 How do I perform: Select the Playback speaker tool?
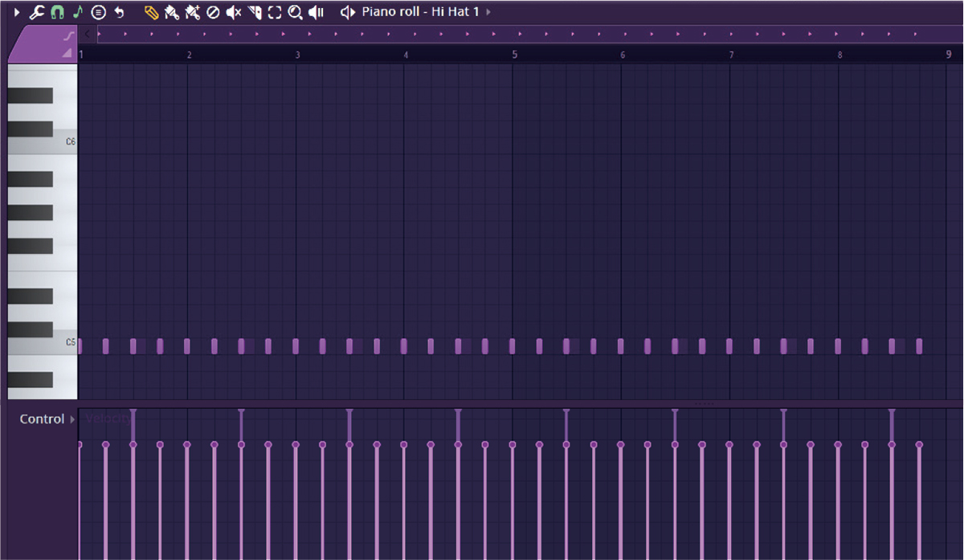317,12
